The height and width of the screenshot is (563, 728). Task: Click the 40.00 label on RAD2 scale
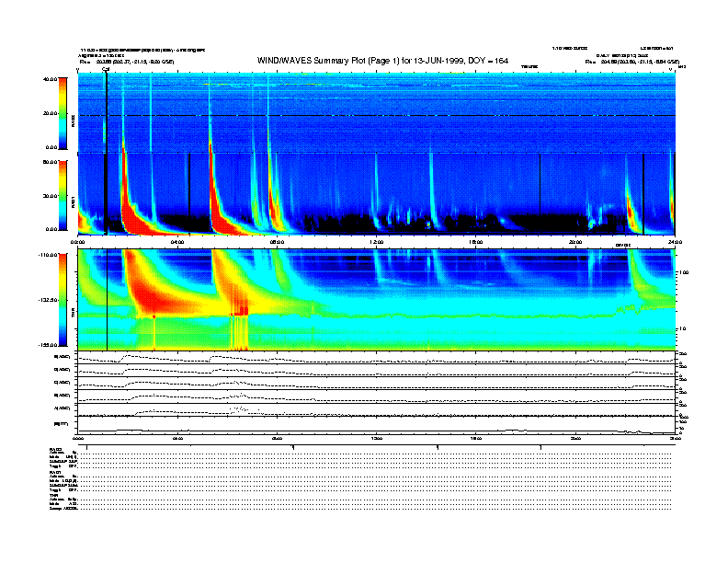click(50, 79)
